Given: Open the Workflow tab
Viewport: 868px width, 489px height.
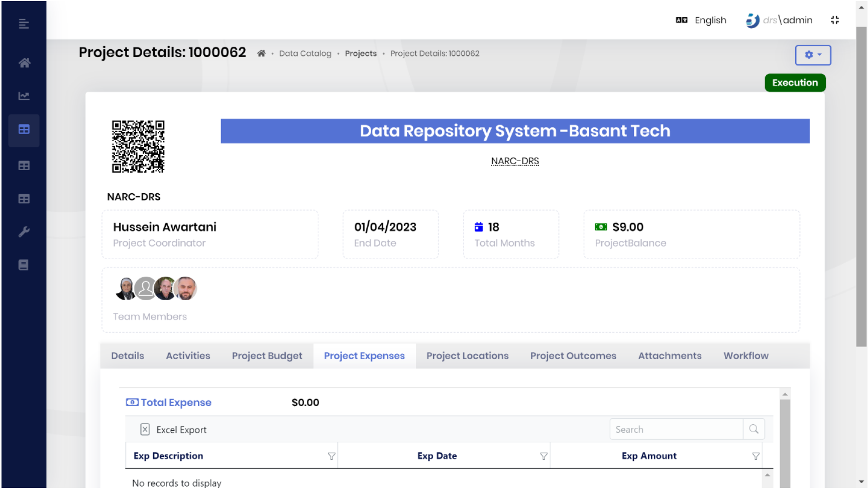Looking at the screenshot, I should [746, 355].
